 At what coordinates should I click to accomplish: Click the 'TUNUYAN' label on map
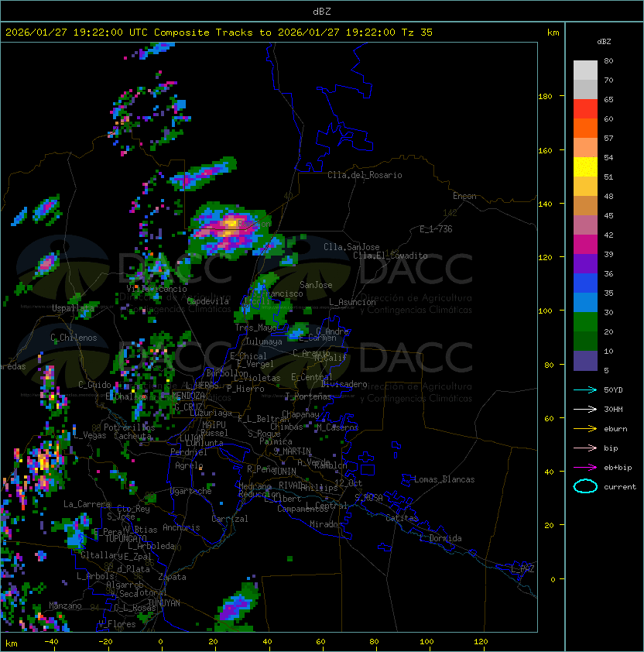(x=164, y=603)
